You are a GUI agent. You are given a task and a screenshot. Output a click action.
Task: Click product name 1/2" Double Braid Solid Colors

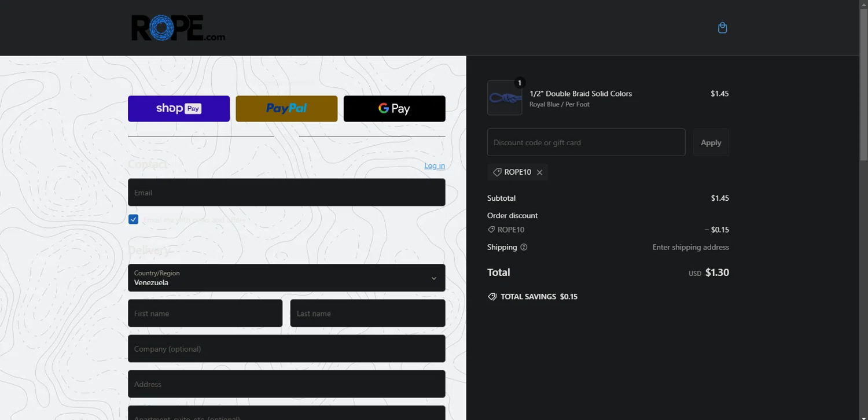[x=580, y=94]
